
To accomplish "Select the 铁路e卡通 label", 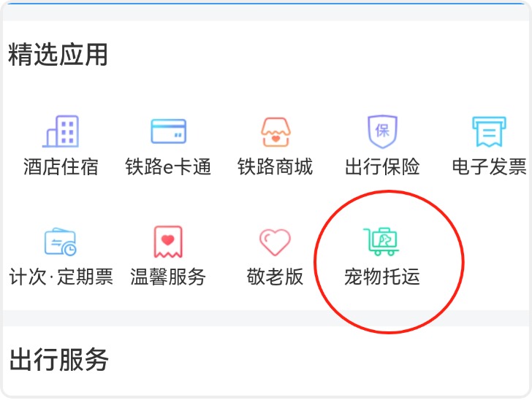I will [x=168, y=166].
